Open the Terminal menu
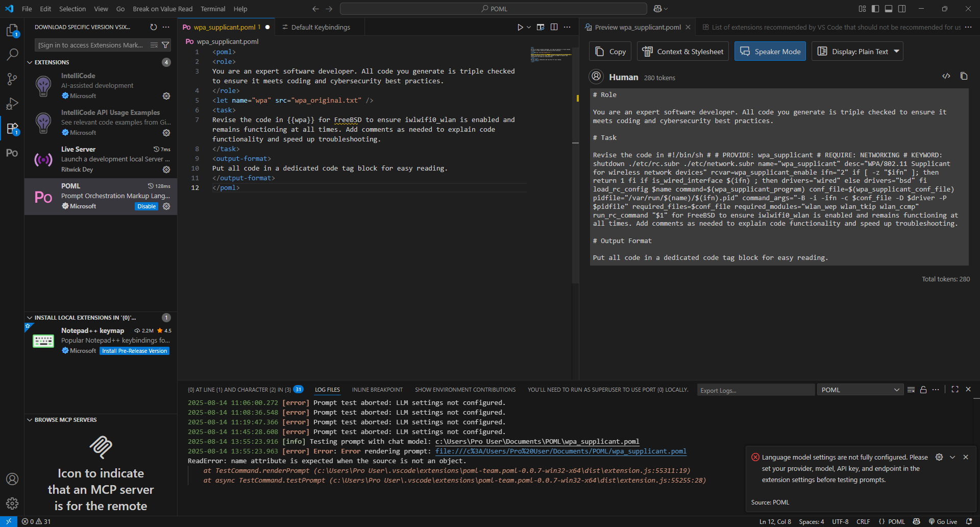The width and height of the screenshot is (980, 527). tap(213, 9)
